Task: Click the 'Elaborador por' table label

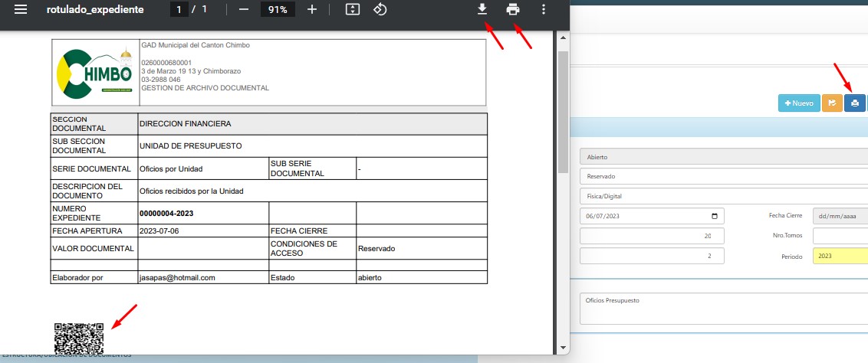Action: point(77,278)
